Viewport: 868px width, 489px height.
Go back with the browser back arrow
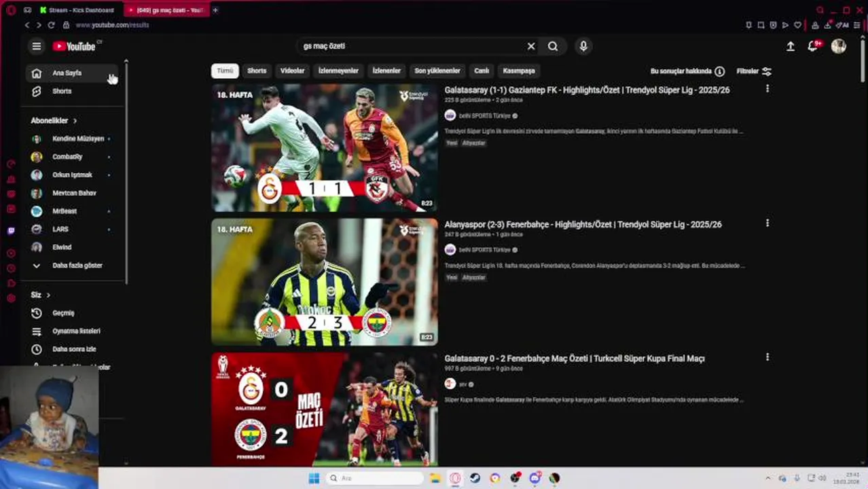coord(27,25)
